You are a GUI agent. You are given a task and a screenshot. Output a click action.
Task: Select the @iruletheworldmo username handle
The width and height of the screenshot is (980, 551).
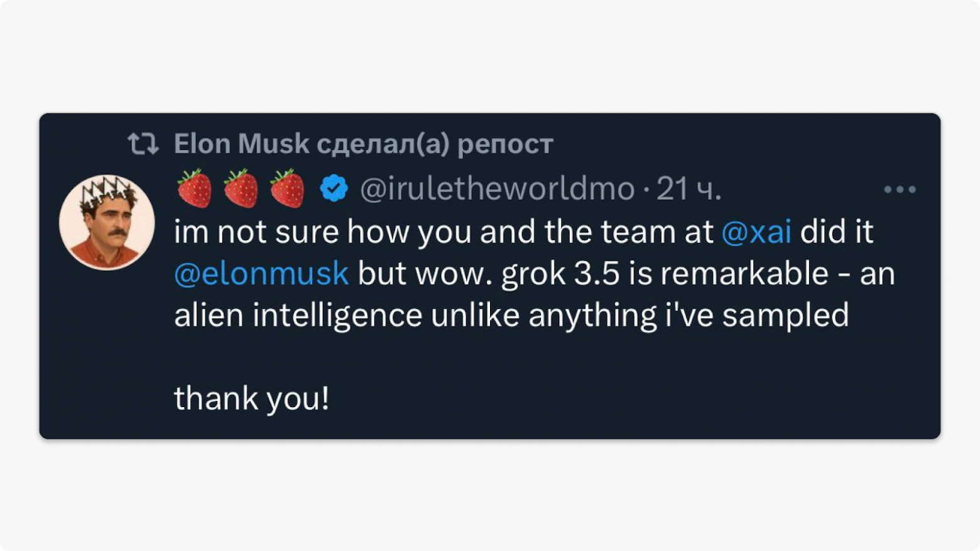coord(496,190)
